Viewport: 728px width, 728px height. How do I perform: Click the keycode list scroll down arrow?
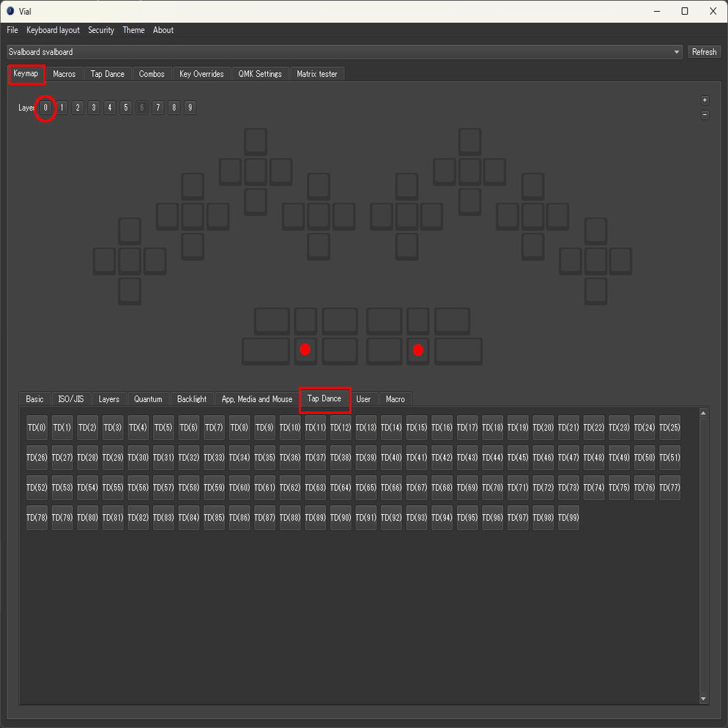(x=703, y=699)
